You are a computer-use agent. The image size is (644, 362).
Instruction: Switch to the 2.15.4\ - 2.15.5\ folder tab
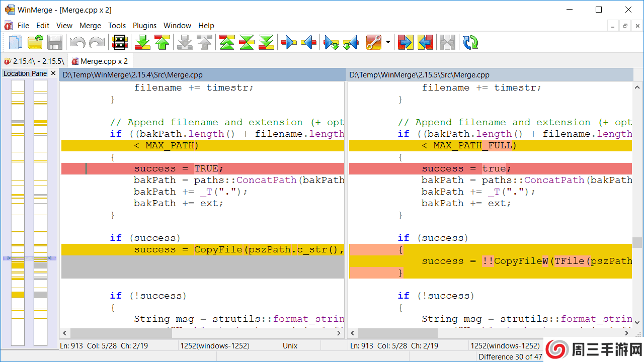34,61
